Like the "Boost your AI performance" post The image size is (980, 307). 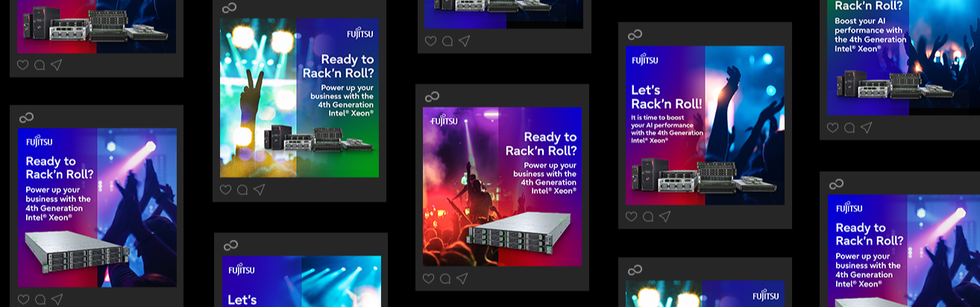832,128
